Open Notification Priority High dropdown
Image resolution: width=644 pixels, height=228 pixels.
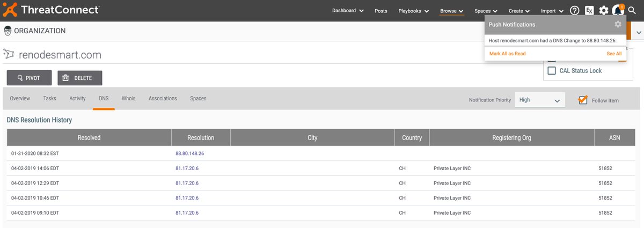(x=540, y=100)
